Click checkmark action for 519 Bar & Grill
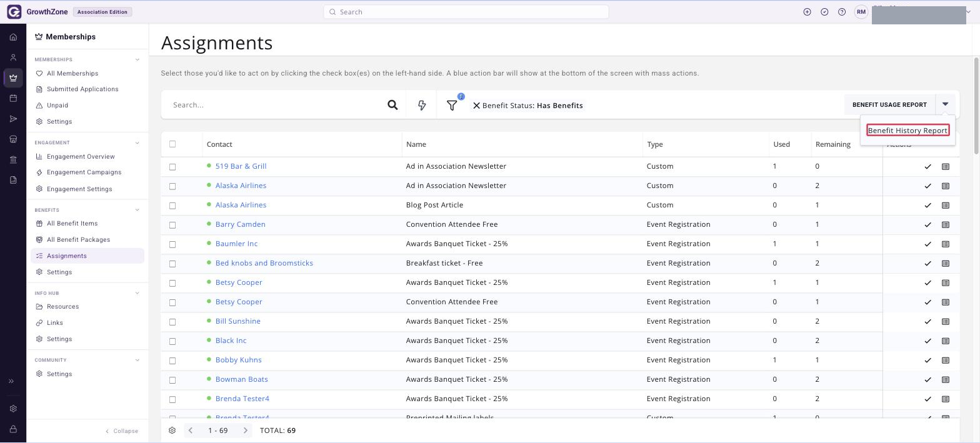The image size is (980, 443). (x=927, y=167)
